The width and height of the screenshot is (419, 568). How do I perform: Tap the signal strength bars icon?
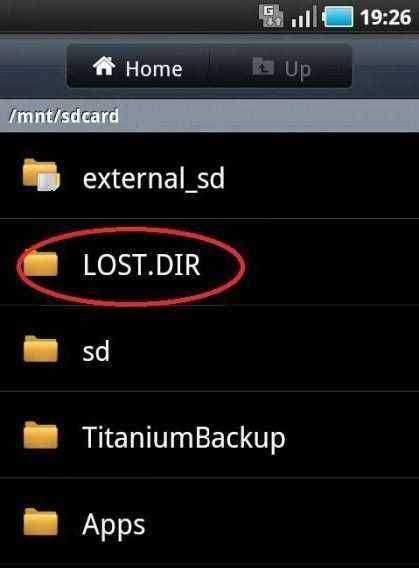[304, 17]
